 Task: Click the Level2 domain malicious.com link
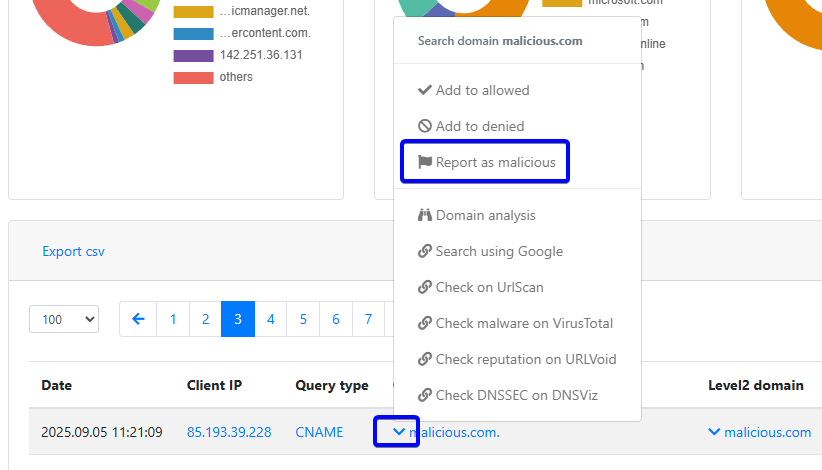click(767, 432)
